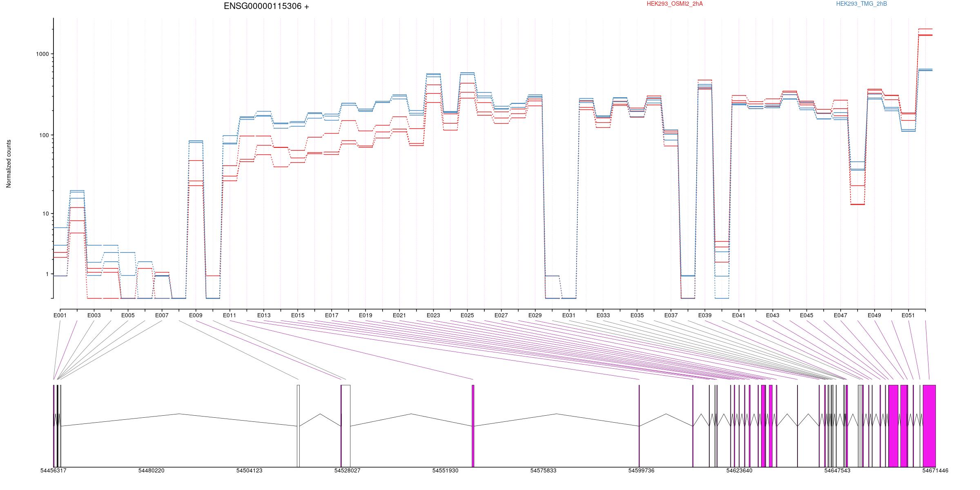Select the HEK293_TMG_2hB legend label
This screenshot has height=490, width=980.
click(x=862, y=4)
